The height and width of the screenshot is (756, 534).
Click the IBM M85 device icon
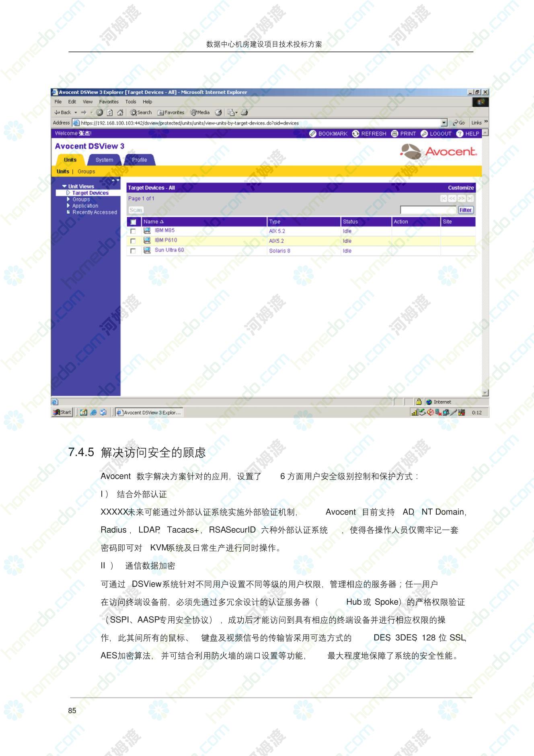[147, 231]
